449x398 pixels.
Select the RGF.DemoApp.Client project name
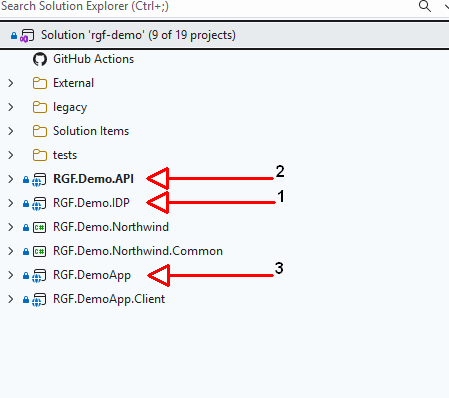point(109,299)
